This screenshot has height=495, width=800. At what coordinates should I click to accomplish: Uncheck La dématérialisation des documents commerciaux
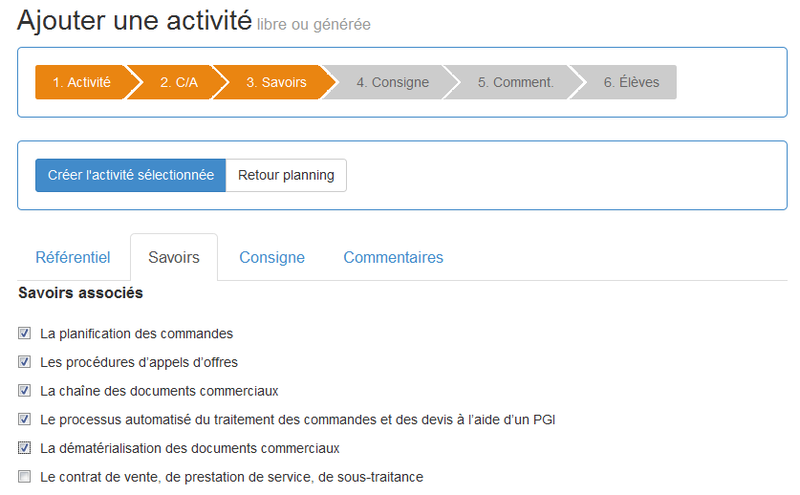(24, 448)
